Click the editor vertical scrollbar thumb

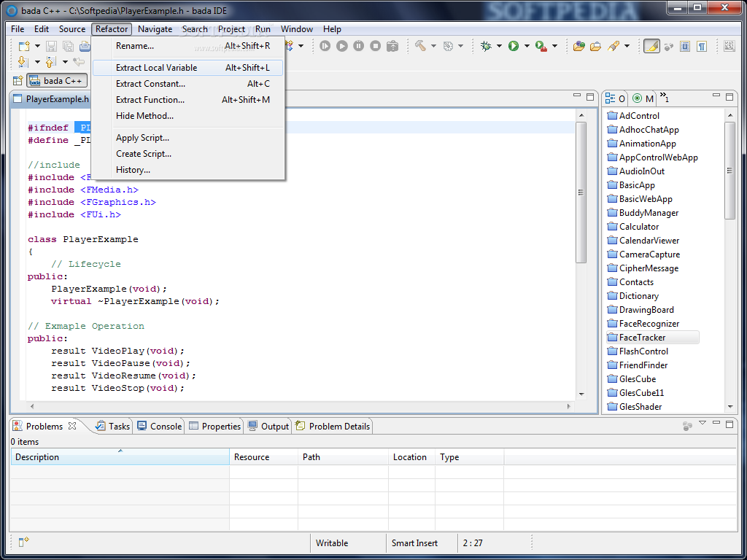pyautogui.click(x=581, y=192)
